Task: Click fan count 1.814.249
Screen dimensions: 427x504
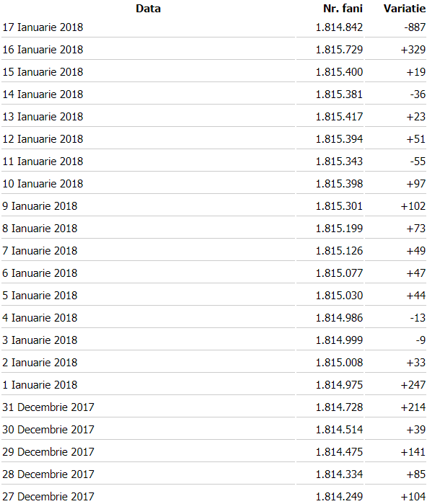Action: [x=339, y=497]
